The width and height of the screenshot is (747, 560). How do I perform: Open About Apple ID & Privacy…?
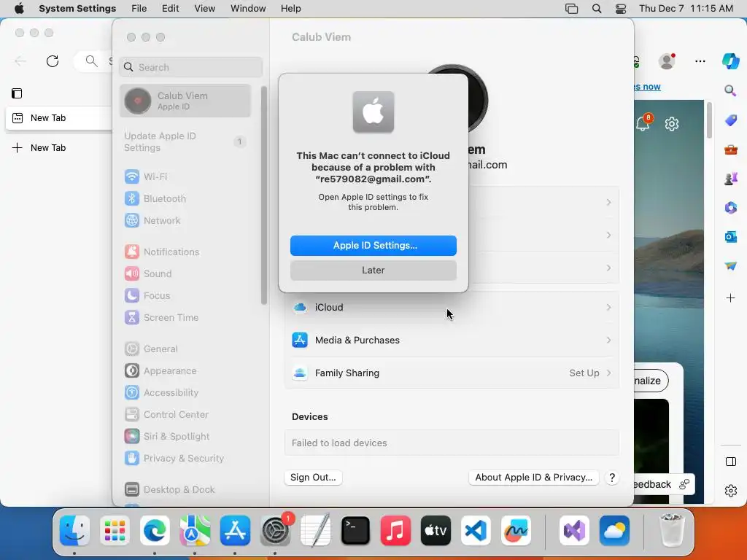coord(533,477)
